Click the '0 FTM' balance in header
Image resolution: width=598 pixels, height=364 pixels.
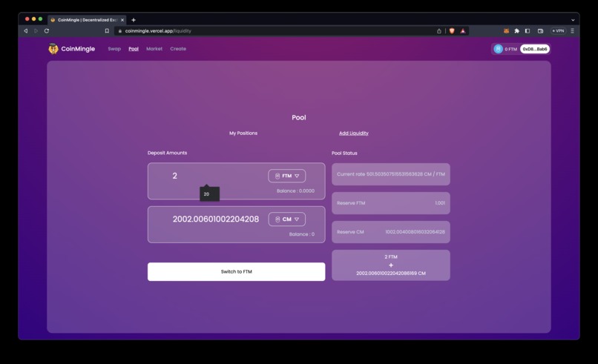point(510,49)
